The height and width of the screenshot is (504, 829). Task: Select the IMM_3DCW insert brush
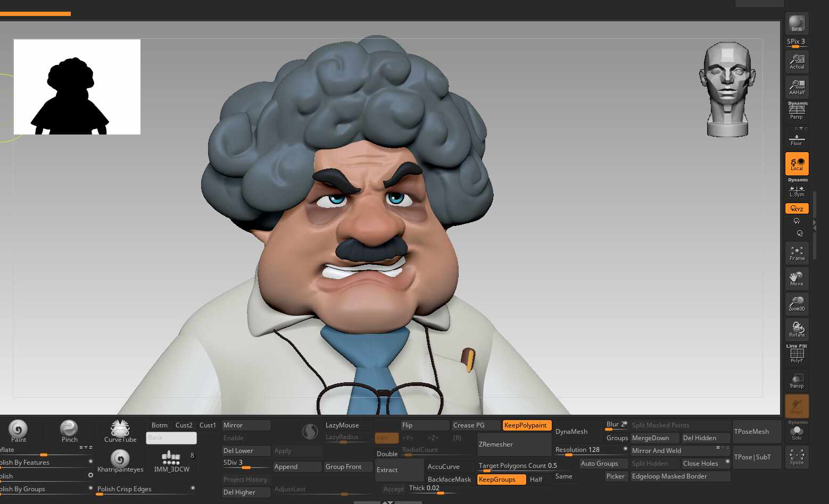(171, 461)
